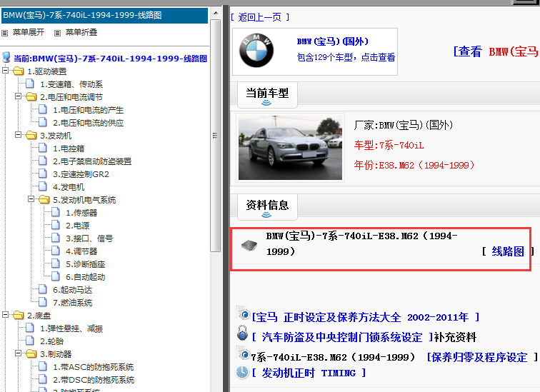Click the BMW logo image

[256, 51]
